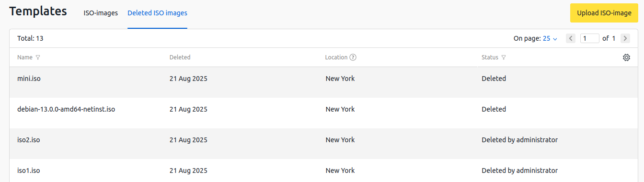Click Deleted by administrator status for iso2.iso
644x182 pixels.
[x=519, y=140]
